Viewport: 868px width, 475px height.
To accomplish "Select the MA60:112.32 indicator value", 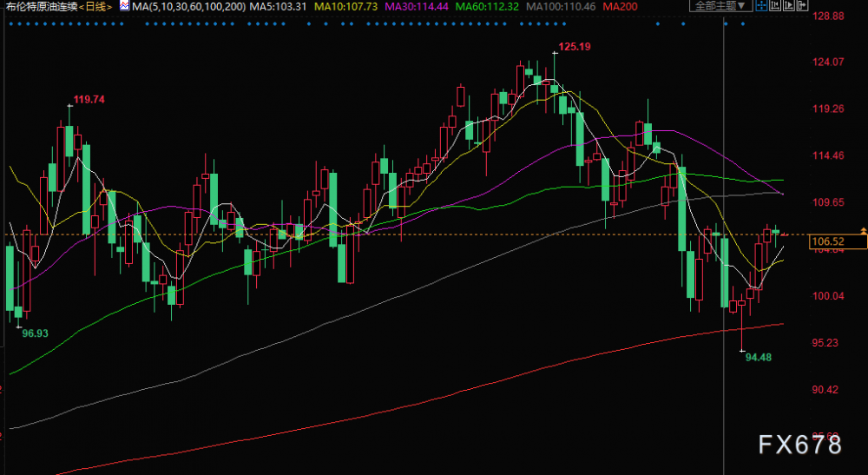I will 487,7.
